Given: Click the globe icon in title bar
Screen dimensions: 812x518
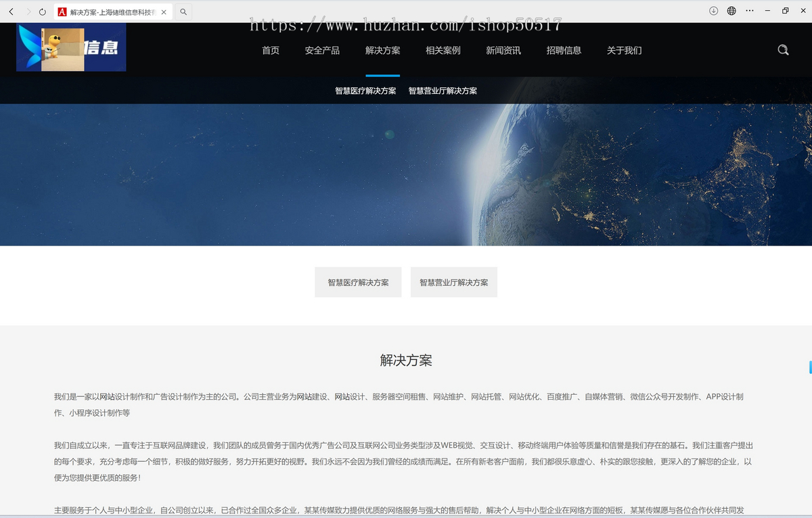Looking at the screenshot, I should click(731, 11).
